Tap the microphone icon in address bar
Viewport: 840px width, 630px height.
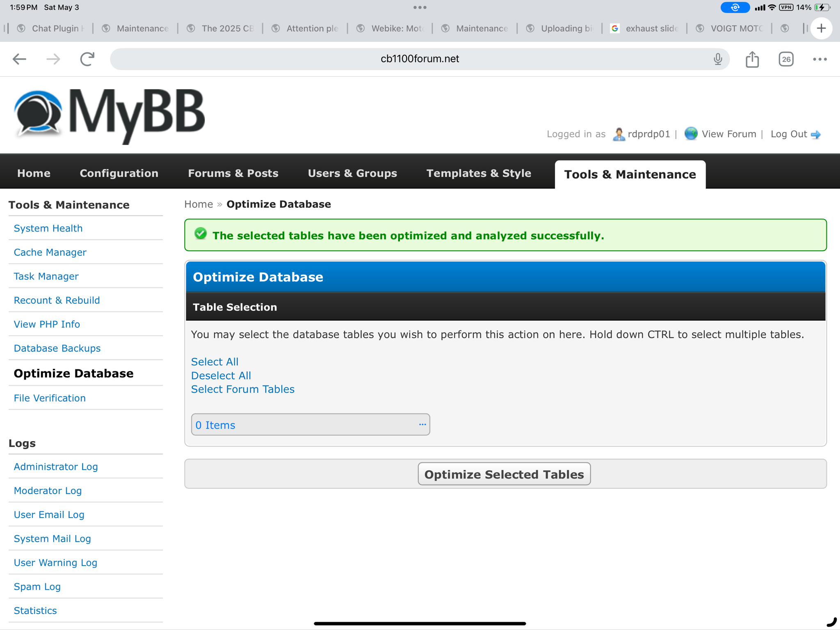718,59
